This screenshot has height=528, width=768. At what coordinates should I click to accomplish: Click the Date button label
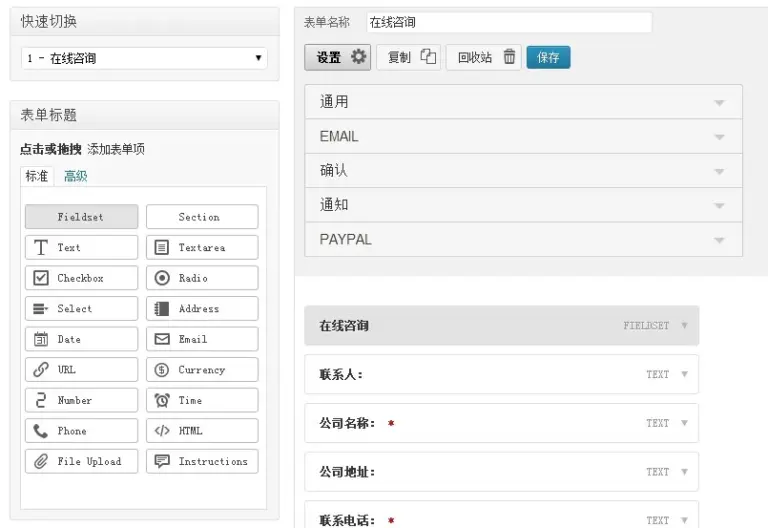tap(69, 339)
